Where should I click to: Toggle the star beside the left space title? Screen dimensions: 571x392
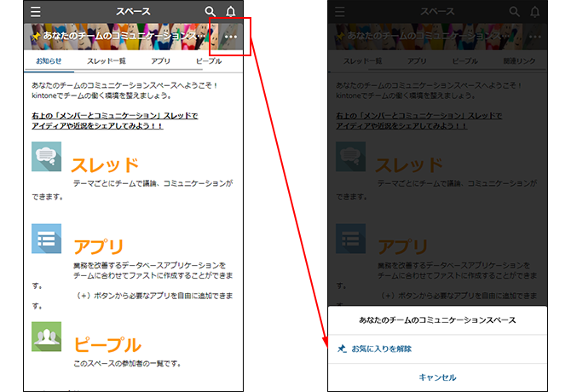click(x=36, y=37)
